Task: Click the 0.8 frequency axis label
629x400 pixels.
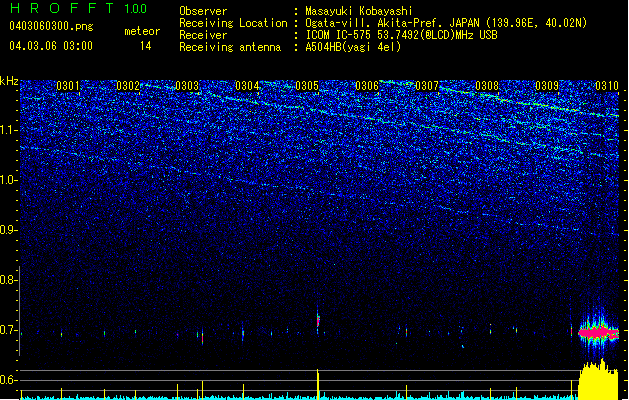Action: coord(9,280)
